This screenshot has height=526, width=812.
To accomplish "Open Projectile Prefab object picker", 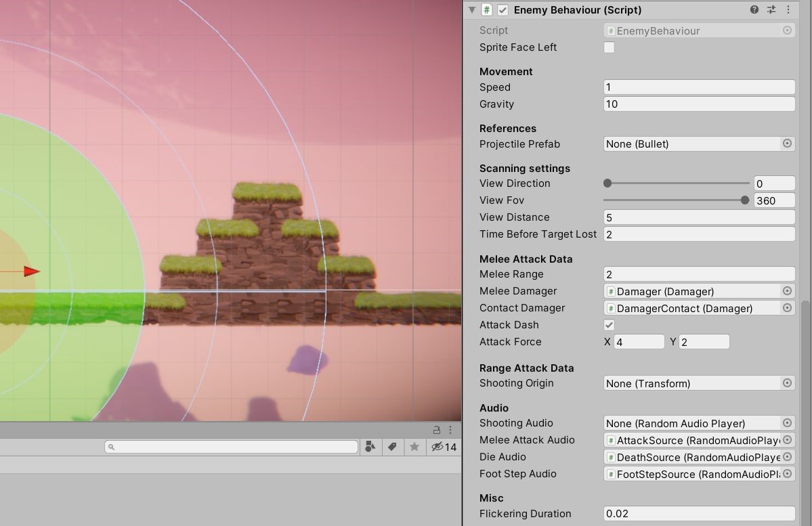I will (x=787, y=144).
